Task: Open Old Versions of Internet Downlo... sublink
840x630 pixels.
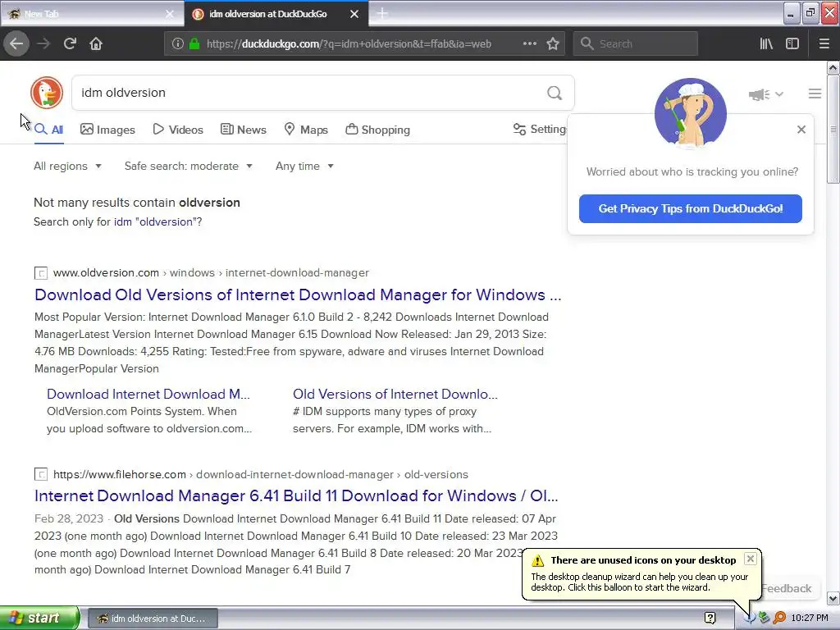Action: [395, 395]
